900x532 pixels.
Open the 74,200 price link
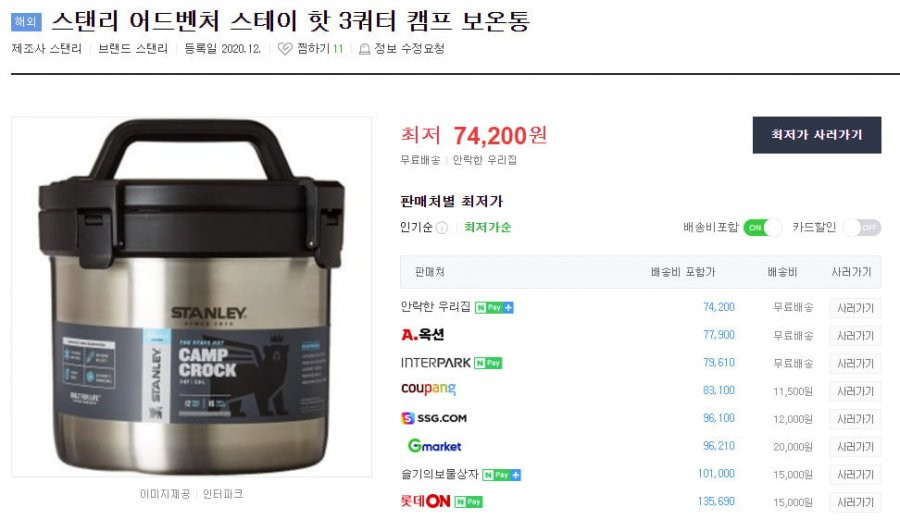719,307
